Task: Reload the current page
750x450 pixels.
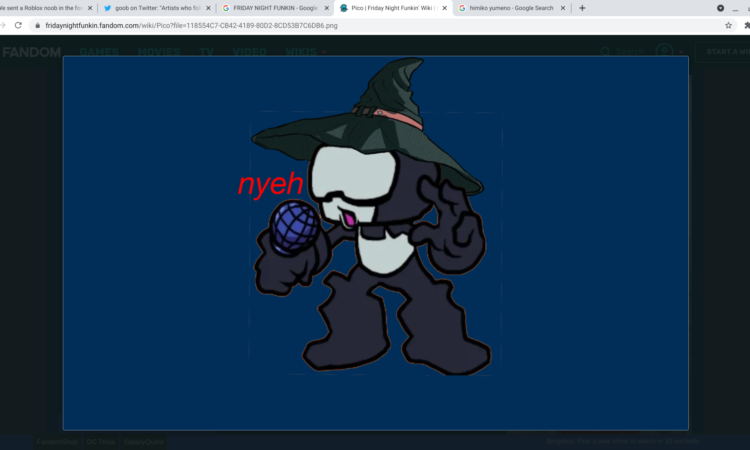Action: click(18, 25)
